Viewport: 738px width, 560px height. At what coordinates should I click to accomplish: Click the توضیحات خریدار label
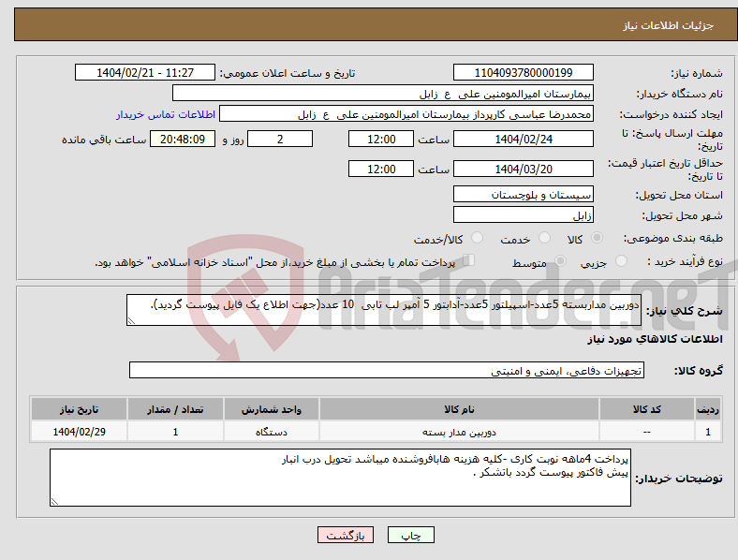pyautogui.click(x=679, y=479)
